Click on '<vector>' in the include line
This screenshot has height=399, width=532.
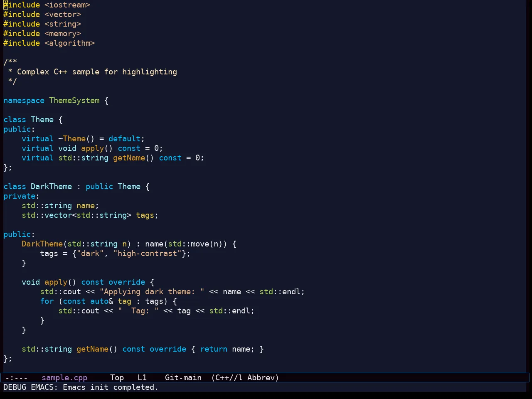(x=63, y=15)
